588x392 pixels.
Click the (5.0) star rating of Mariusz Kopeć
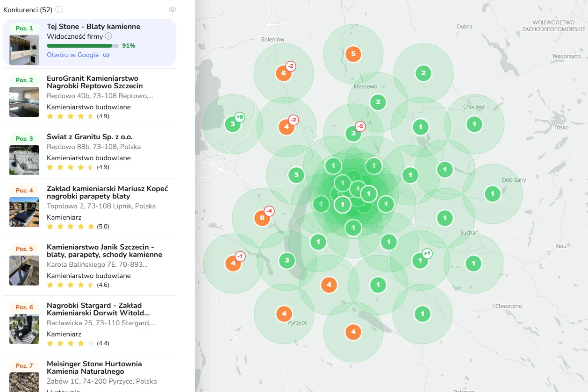[x=78, y=227]
